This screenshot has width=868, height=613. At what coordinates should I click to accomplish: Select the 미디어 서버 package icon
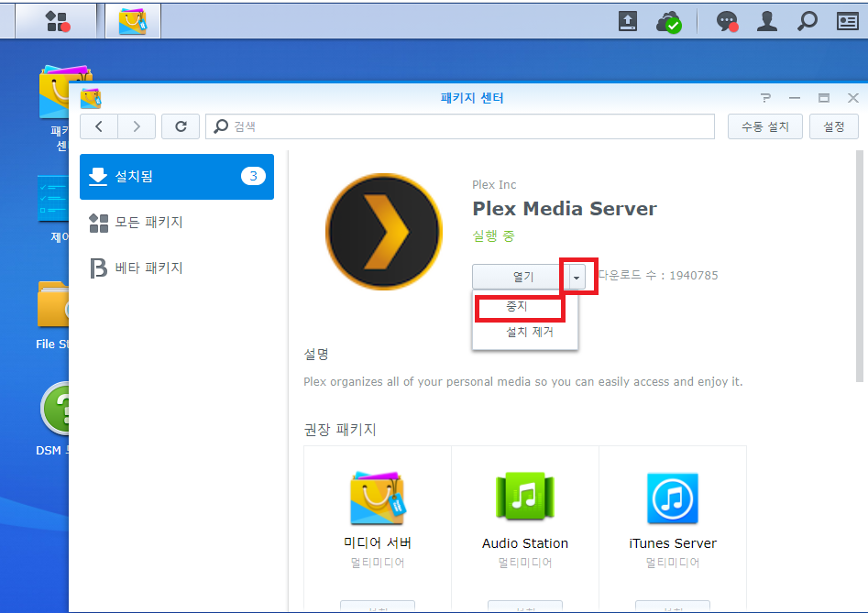click(378, 498)
